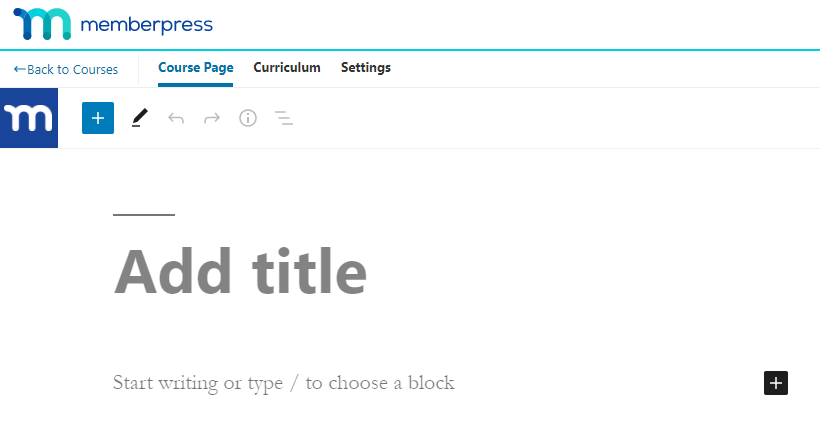The image size is (820, 421).
Task: Click the Add title field
Action: pos(240,271)
